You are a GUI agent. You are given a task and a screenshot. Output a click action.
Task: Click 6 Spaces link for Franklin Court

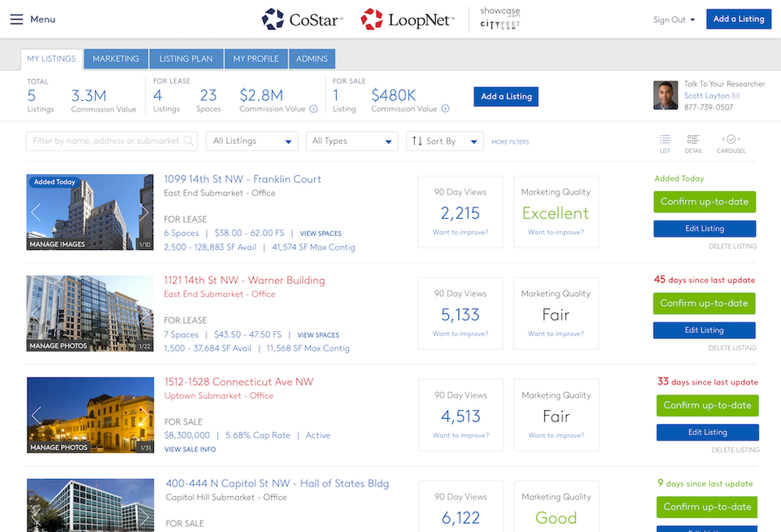181,233
